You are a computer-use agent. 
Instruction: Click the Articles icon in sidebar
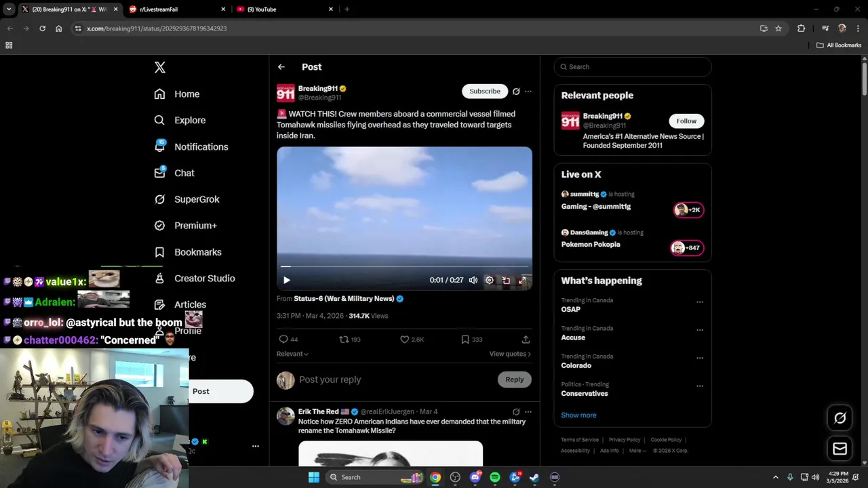click(159, 305)
